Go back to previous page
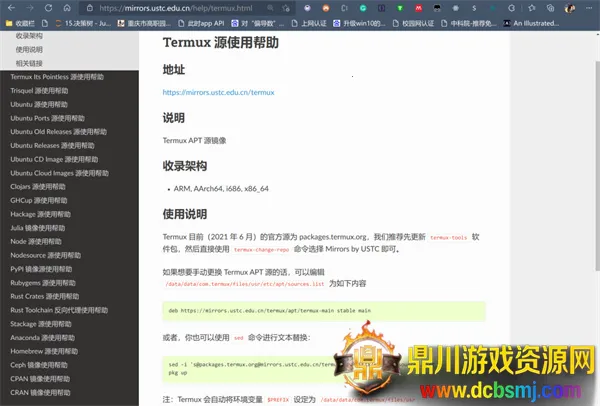600x406 pixels. click(11, 8)
